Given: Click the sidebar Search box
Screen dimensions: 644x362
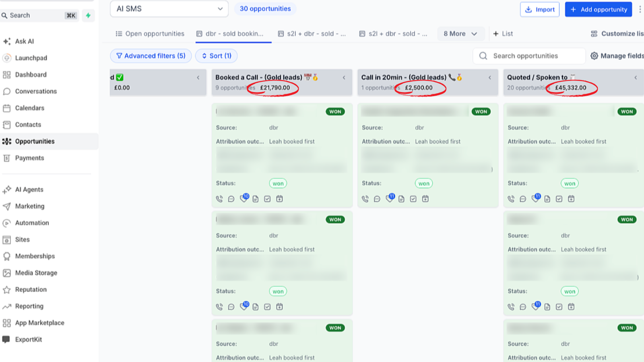Looking at the screenshot, I should tap(40, 15).
